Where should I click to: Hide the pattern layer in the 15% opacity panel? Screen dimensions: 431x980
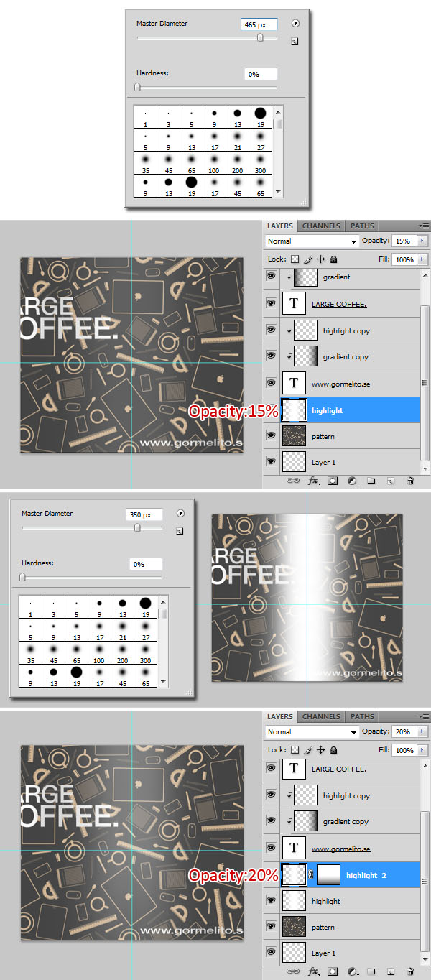[x=271, y=436]
